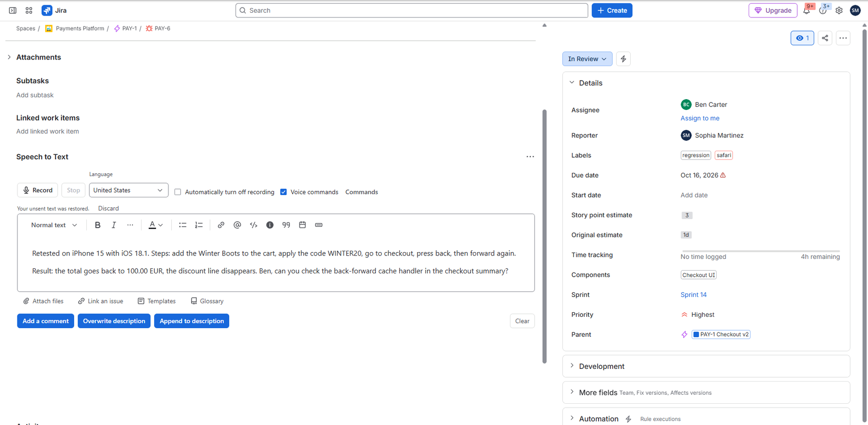Viewport: 868px width, 425px height.
Task: Insert a bulleted list
Action: 183,225
